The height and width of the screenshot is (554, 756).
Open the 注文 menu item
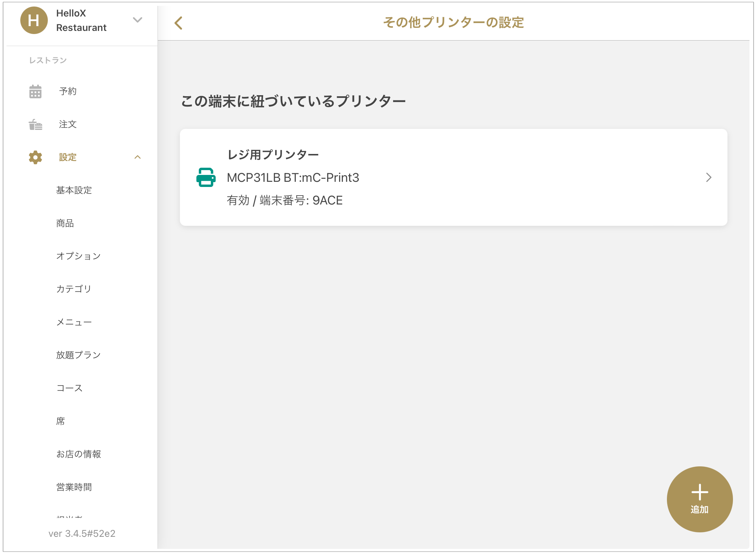[x=68, y=124]
